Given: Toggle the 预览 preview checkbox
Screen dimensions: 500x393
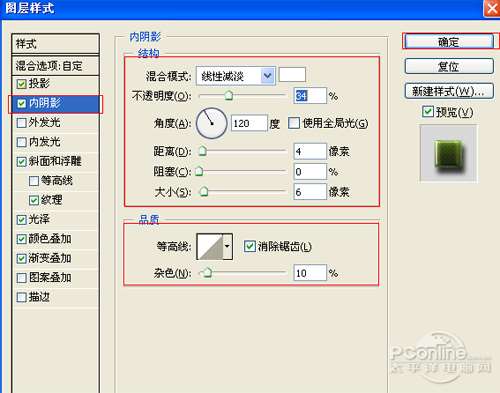Looking at the screenshot, I should [428, 112].
